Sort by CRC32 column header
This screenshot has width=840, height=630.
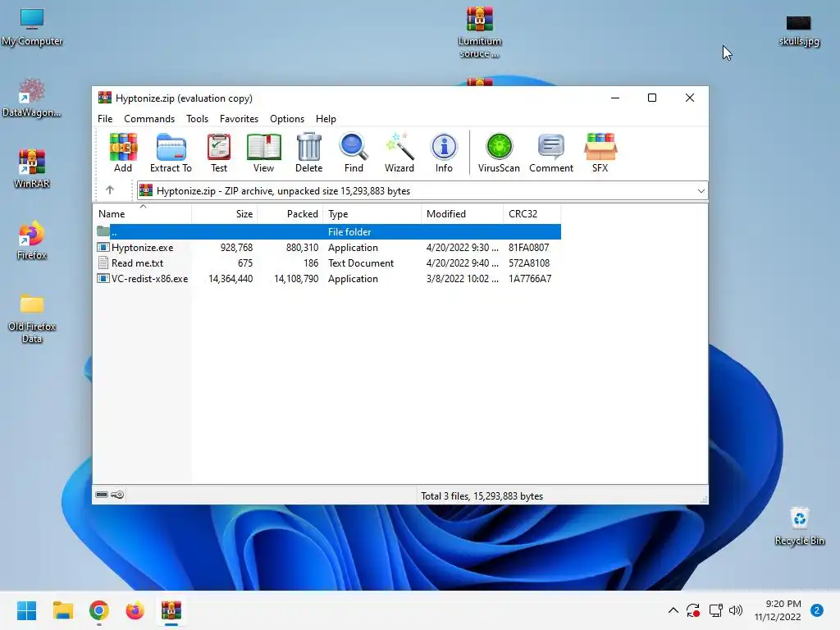point(532,214)
